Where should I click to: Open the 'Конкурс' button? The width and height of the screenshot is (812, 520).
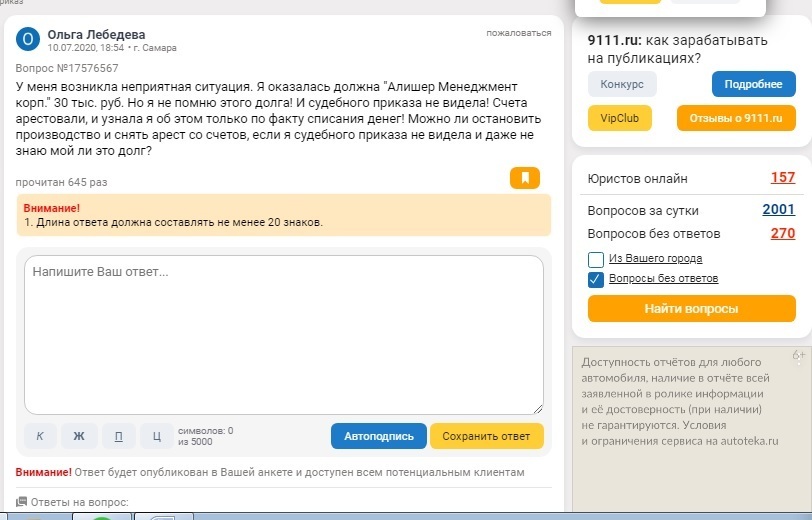click(x=622, y=84)
